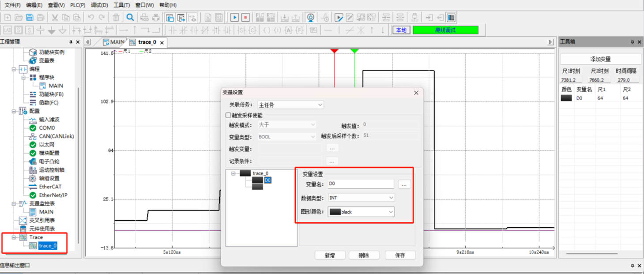Viewport: 644px width, 274px height.
Task: Collapse the Trace tree node
Action: tap(14, 237)
